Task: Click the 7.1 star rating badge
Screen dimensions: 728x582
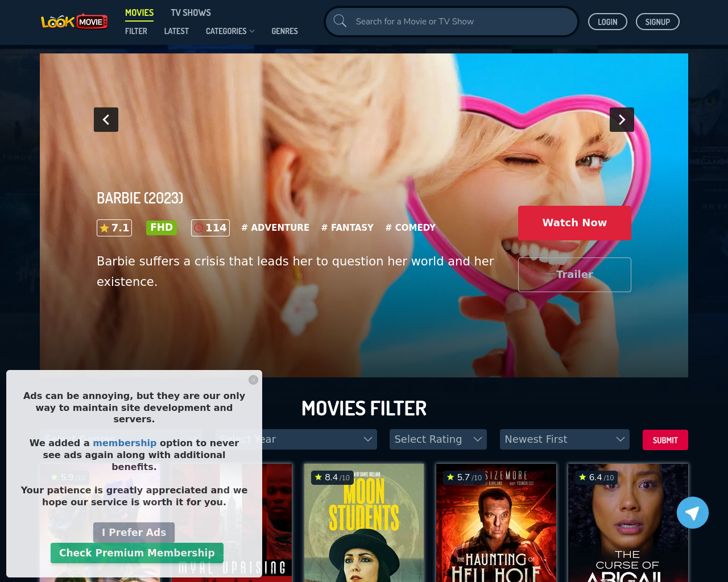Action: [x=114, y=228]
